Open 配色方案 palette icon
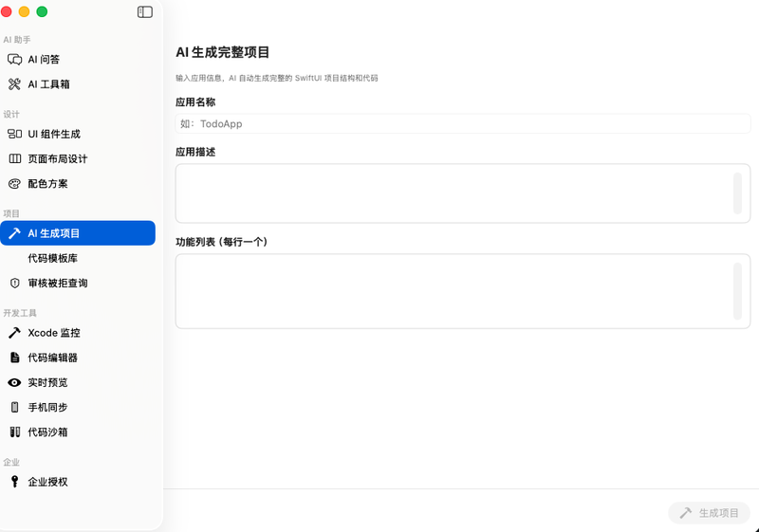Image resolution: width=759 pixels, height=532 pixels. 14,184
